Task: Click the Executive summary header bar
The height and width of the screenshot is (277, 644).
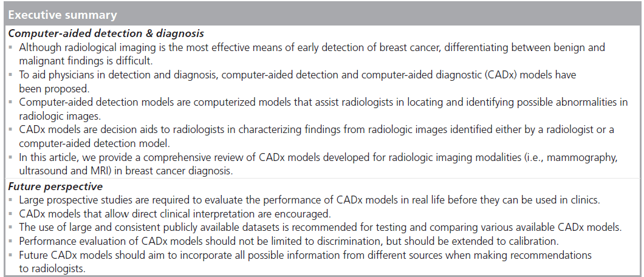Action: click(322, 15)
